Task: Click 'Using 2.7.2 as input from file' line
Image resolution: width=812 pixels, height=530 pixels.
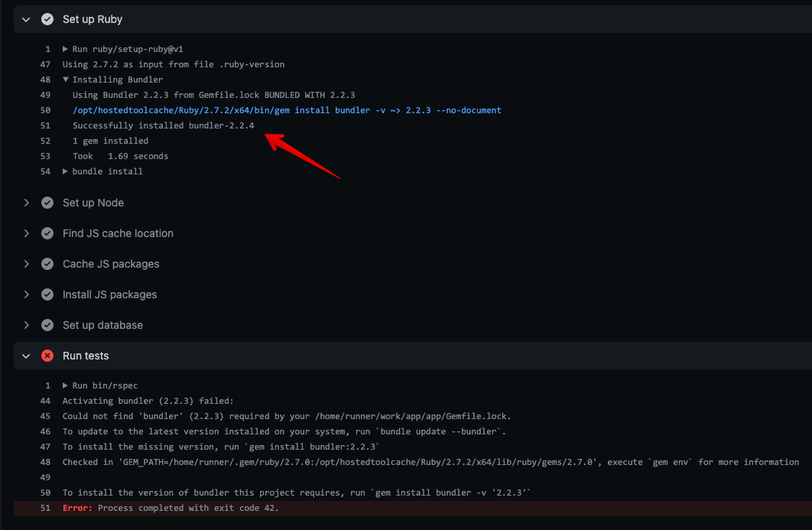Action: tap(174, 64)
